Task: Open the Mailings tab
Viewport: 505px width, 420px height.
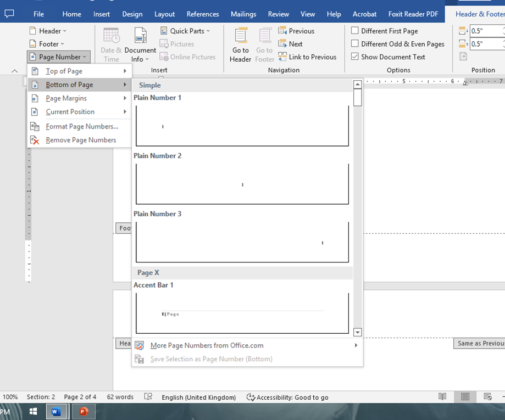Action: pyautogui.click(x=243, y=14)
